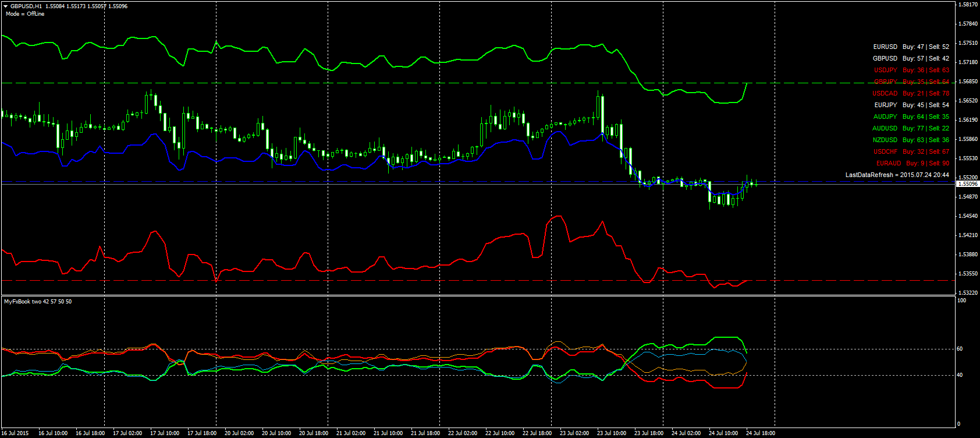Click price axis value 1.53550
The height and width of the screenshot is (438, 980).
pos(968,274)
